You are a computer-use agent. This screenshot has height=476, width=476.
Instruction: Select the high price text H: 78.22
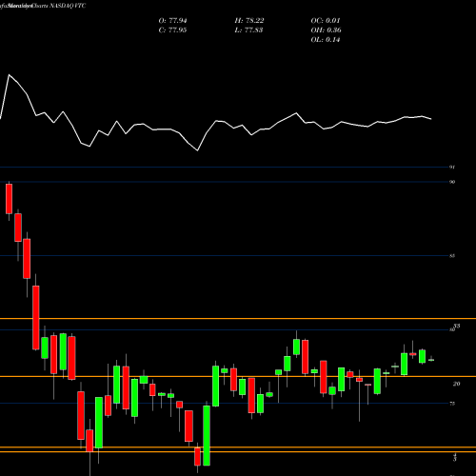point(249,21)
